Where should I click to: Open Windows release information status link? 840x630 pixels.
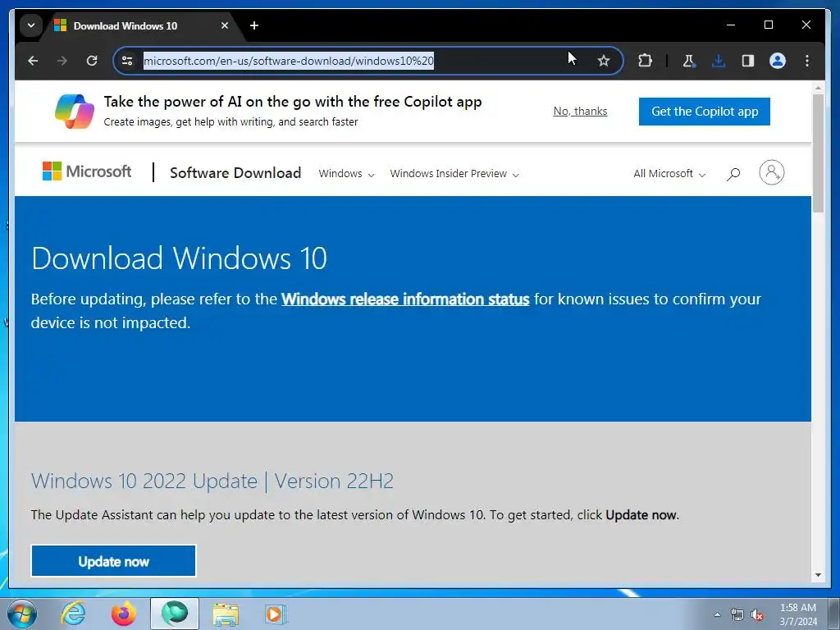pos(405,299)
